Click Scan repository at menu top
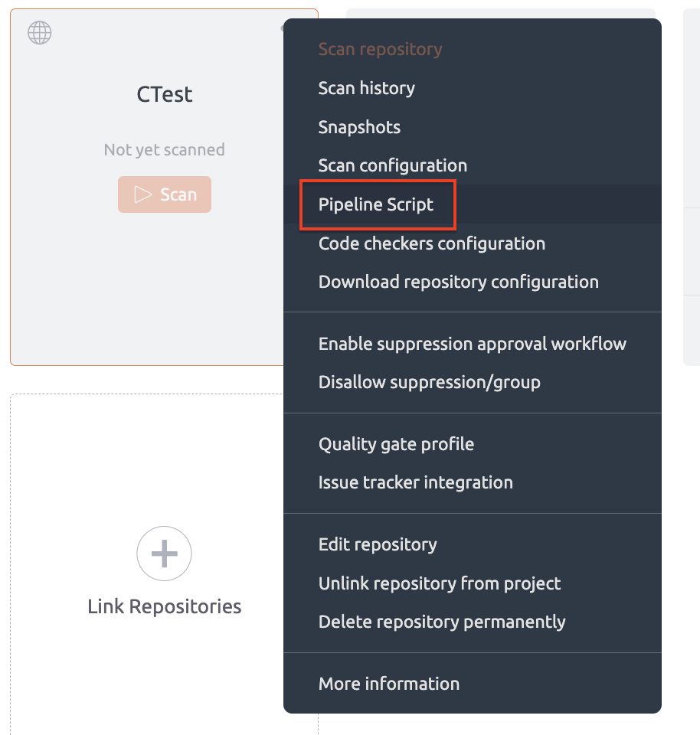Screen dimensions: 700x735 380,49
